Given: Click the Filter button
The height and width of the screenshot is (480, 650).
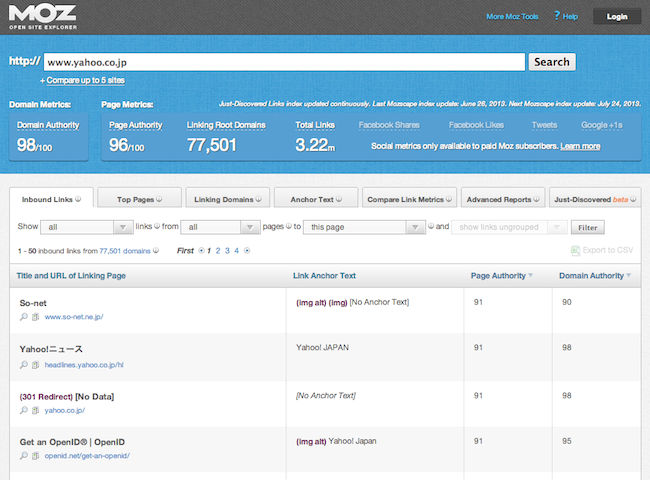Looking at the screenshot, I should [x=588, y=227].
